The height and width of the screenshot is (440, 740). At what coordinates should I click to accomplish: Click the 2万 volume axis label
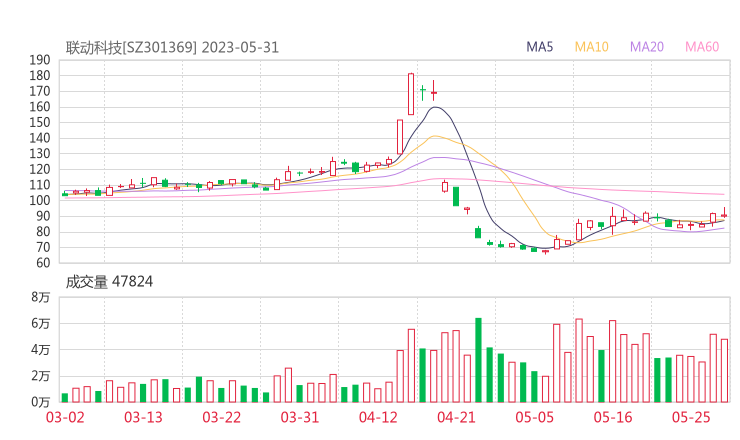[x=41, y=376]
